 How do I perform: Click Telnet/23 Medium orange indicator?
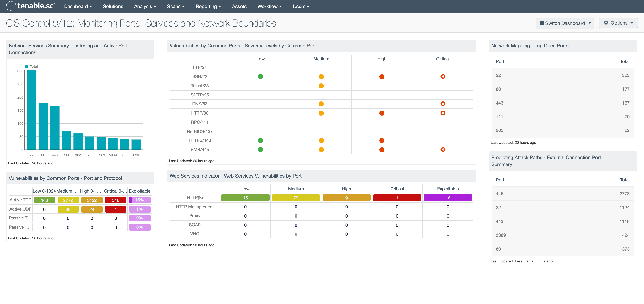coord(321,86)
